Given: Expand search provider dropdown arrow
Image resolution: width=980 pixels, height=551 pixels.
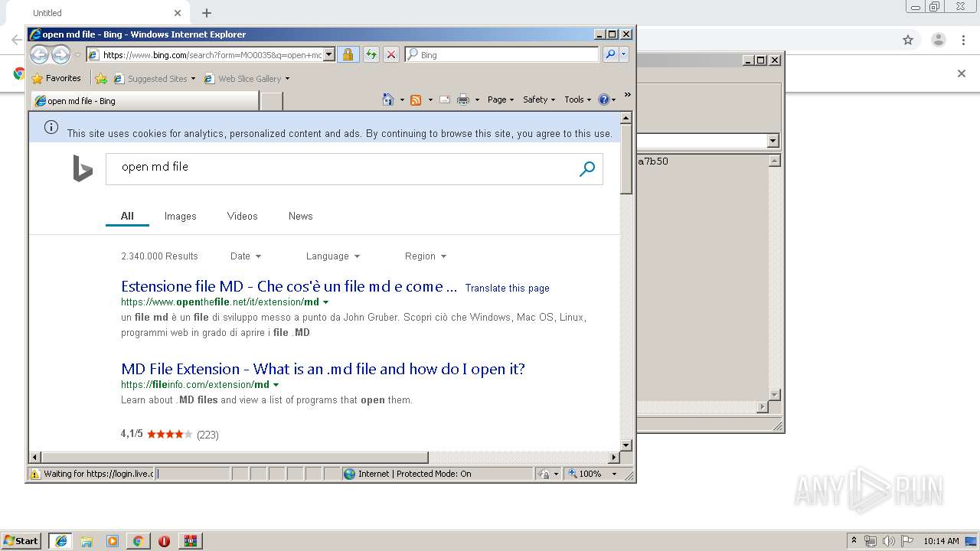Looking at the screenshot, I should point(624,54).
